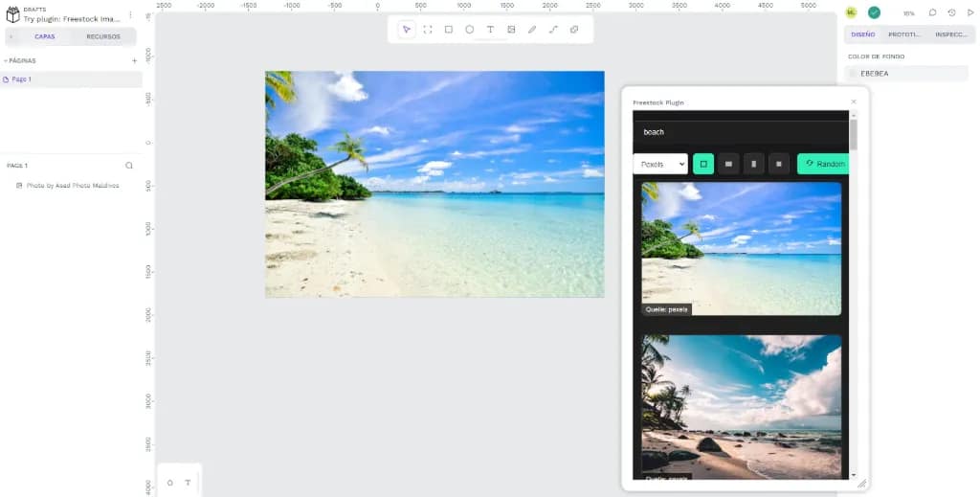The height and width of the screenshot is (497, 980).
Task: Switch to the Inspeccionar tab
Action: point(950,34)
